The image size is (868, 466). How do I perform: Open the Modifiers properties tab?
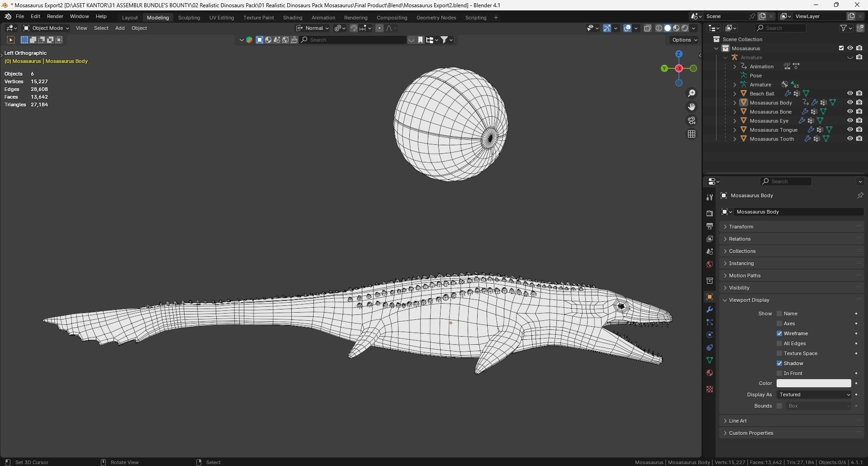709,309
